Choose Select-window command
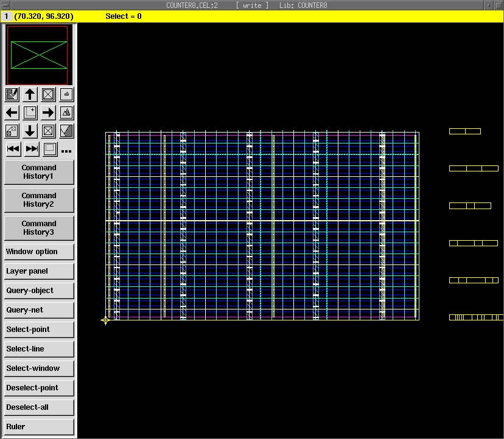504x439 pixels. pyautogui.click(x=39, y=368)
